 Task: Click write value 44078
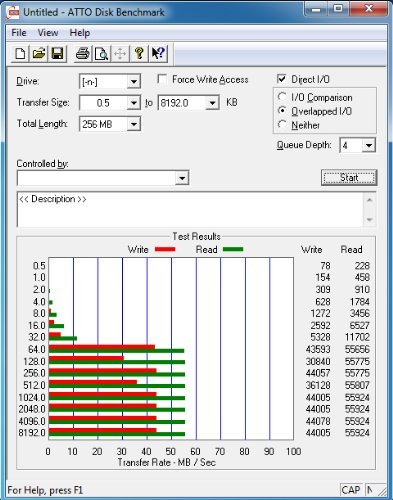(x=318, y=421)
